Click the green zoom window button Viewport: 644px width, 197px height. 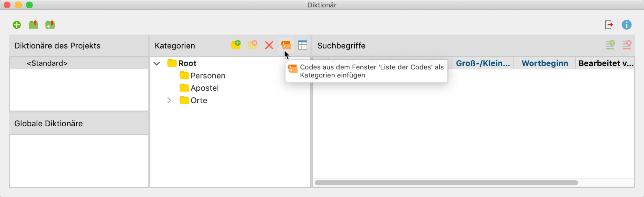[x=29, y=5]
